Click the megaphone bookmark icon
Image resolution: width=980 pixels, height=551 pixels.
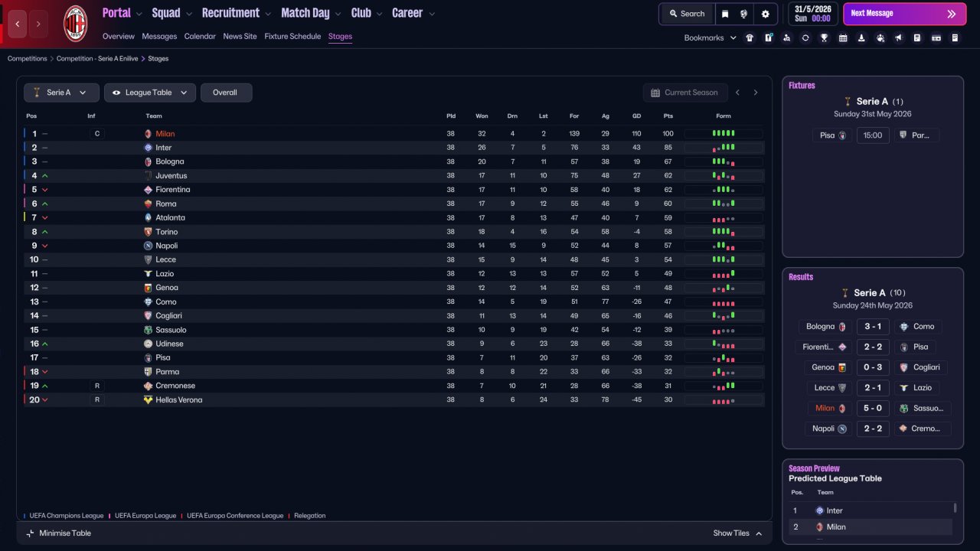899,37
